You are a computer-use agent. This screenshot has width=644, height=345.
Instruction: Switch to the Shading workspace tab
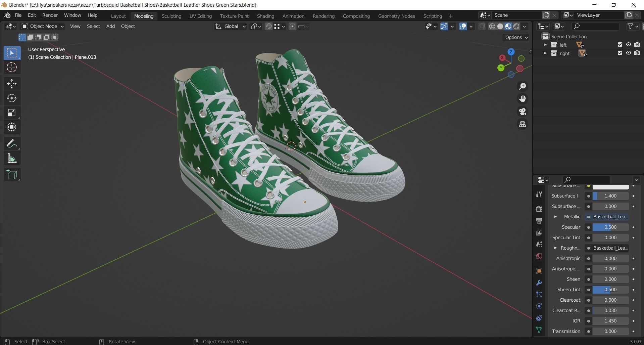(x=265, y=16)
